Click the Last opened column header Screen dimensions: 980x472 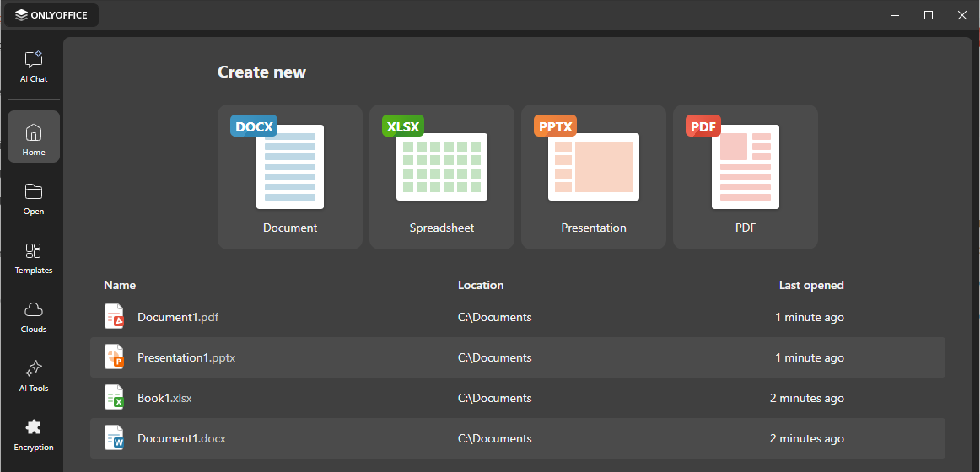[811, 286]
